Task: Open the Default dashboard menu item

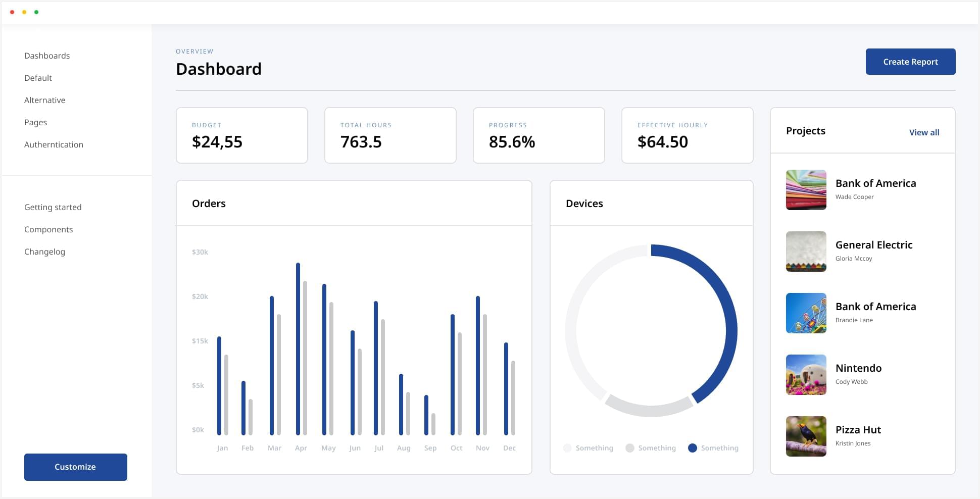Action: click(38, 78)
